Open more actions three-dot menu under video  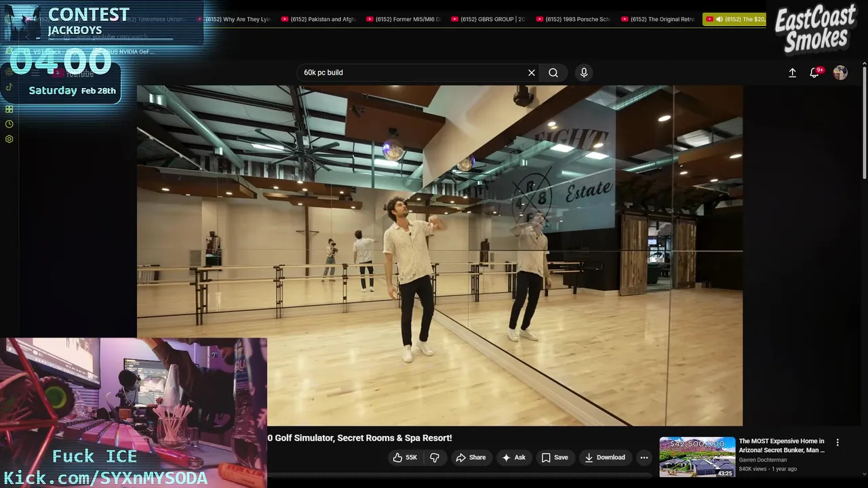click(644, 457)
